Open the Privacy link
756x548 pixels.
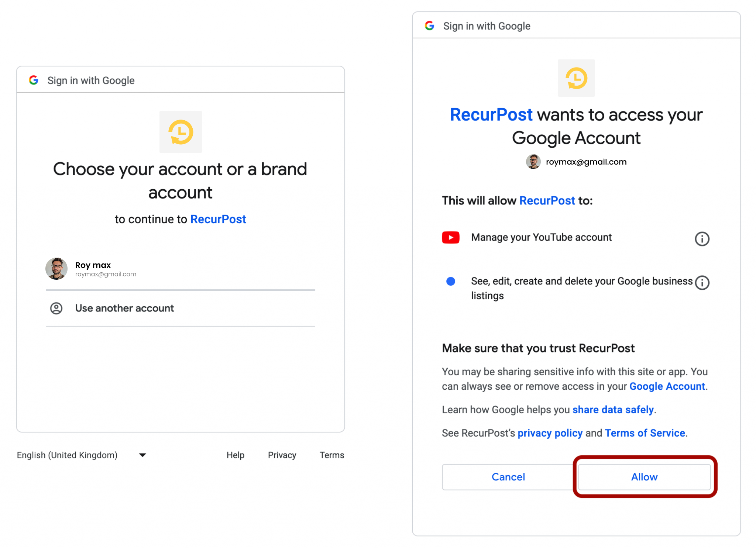point(282,455)
